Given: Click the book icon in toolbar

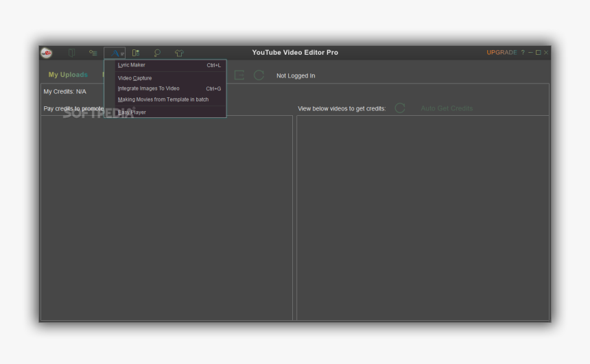Looking at the screenshot, I should 71,53.
